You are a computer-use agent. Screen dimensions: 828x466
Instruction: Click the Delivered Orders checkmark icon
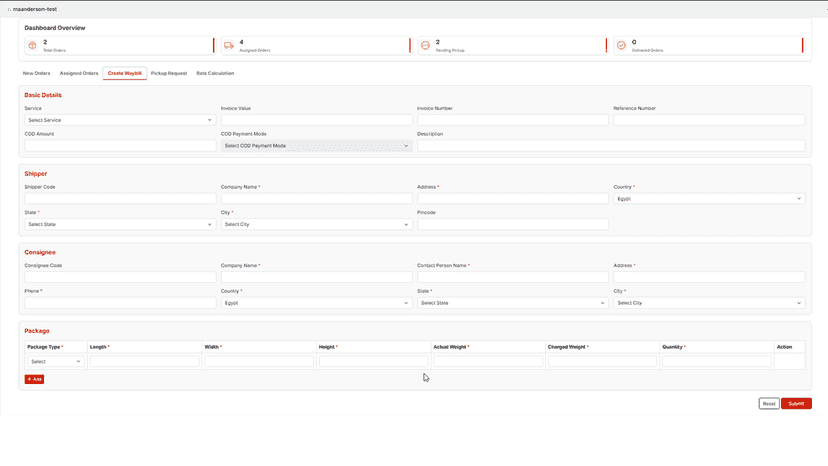tap(622, 45)
